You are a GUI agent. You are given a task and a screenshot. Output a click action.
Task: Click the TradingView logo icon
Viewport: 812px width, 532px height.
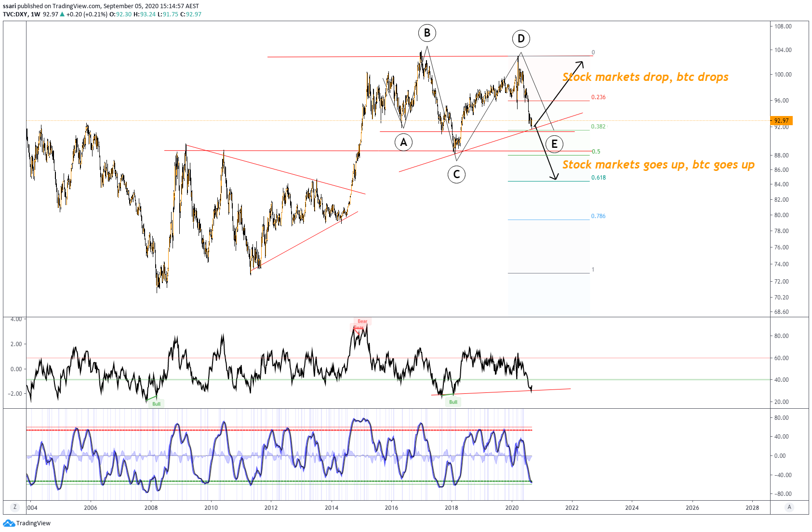pyautogui.click(x=9, y=523)
